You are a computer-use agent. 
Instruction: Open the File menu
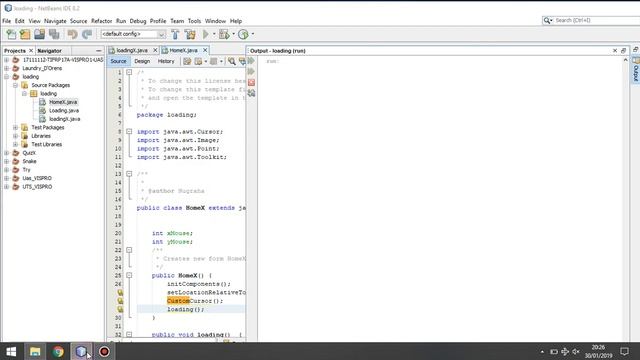click(x=7, y=21)
